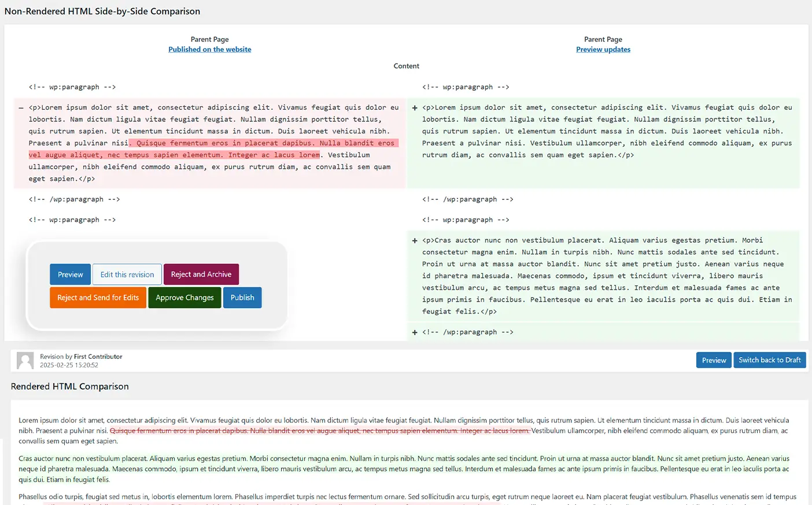
Task: Click 'Switch back to Draft'
Action: [x=770, y=359]
